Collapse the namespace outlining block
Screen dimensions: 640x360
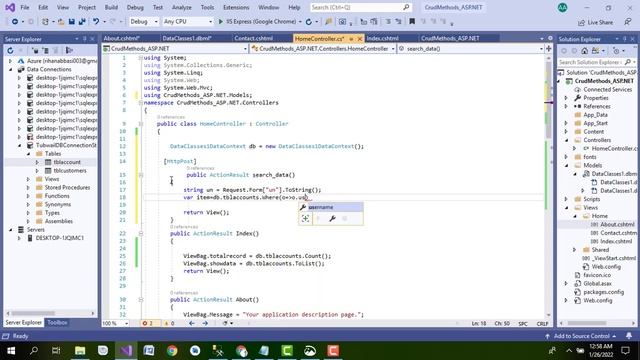pyautogui.click(x=140, y=102)
